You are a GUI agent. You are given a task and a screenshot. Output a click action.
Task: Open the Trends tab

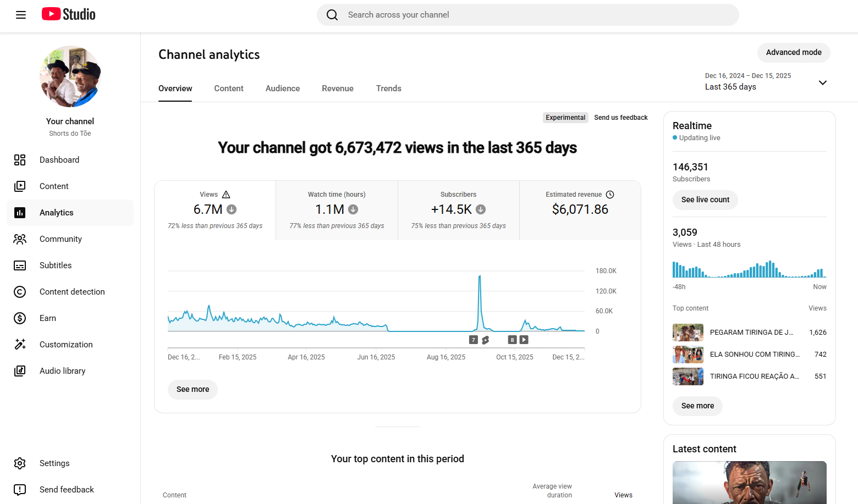coord(389,88)
